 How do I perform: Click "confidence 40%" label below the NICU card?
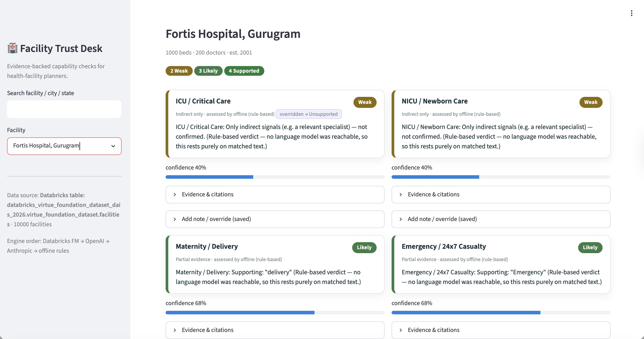click(x=412, y=167)
